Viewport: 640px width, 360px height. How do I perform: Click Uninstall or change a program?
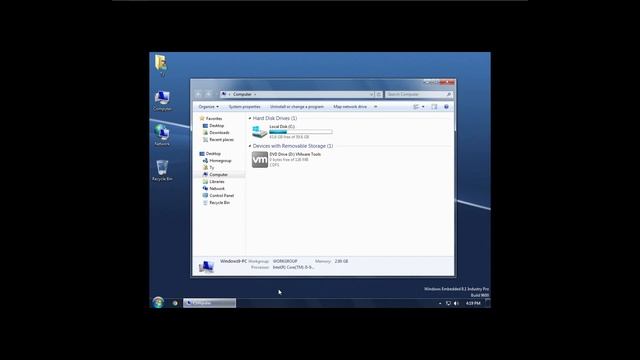pos(297,107)
